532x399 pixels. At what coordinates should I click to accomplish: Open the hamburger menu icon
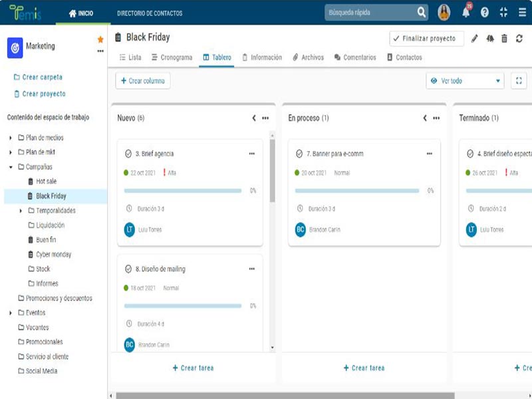tap(522, 13)
